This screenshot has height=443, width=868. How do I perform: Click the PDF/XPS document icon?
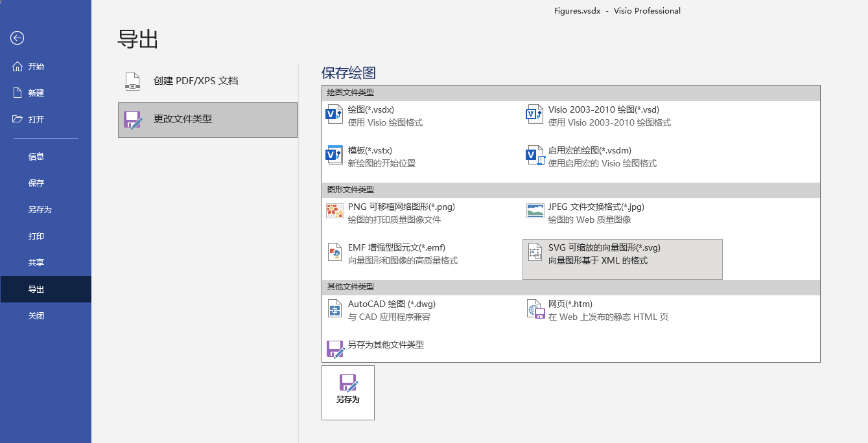tap(132, 82)
